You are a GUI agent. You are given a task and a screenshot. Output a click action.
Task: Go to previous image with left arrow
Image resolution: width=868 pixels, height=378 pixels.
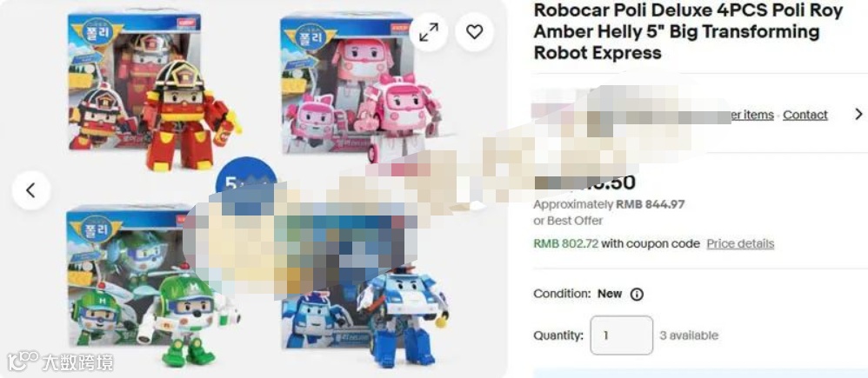tap(31, 191)
